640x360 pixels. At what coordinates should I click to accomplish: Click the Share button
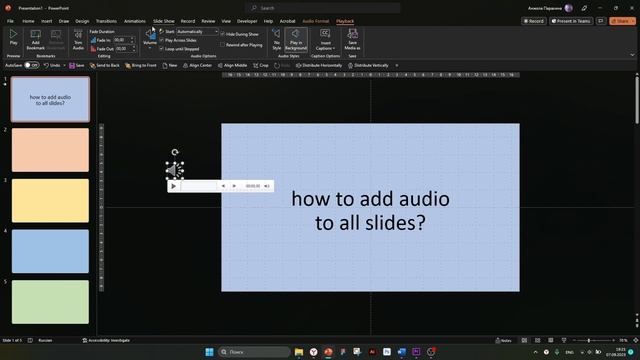click(622, 21)
